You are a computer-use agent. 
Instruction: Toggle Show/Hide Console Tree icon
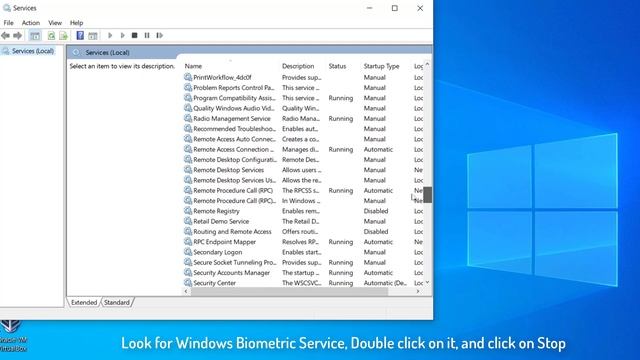(x=35, y=36)
